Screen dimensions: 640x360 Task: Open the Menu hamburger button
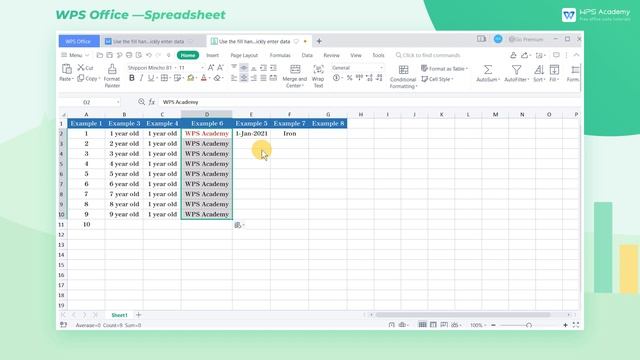75,55
